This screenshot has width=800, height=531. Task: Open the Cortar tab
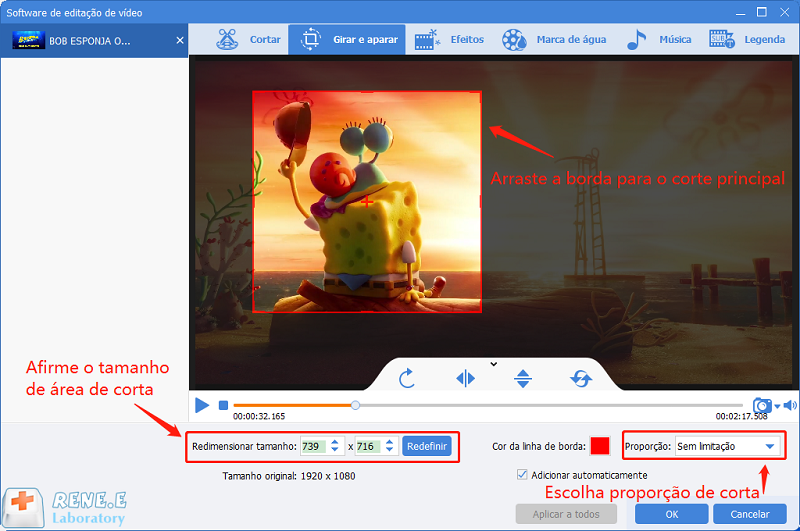tap(248, 39)
